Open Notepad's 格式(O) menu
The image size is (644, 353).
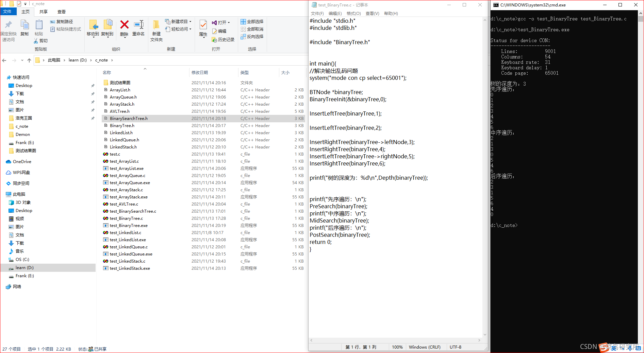coord(353,14)
